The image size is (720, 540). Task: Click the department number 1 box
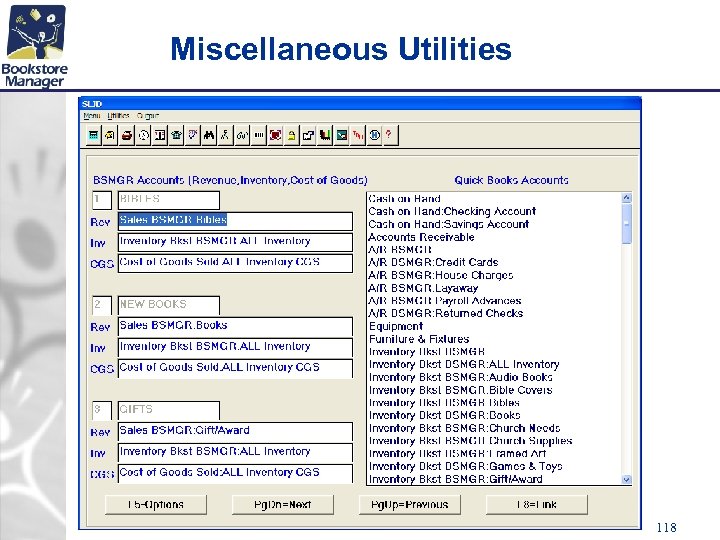tap(101, 200)
